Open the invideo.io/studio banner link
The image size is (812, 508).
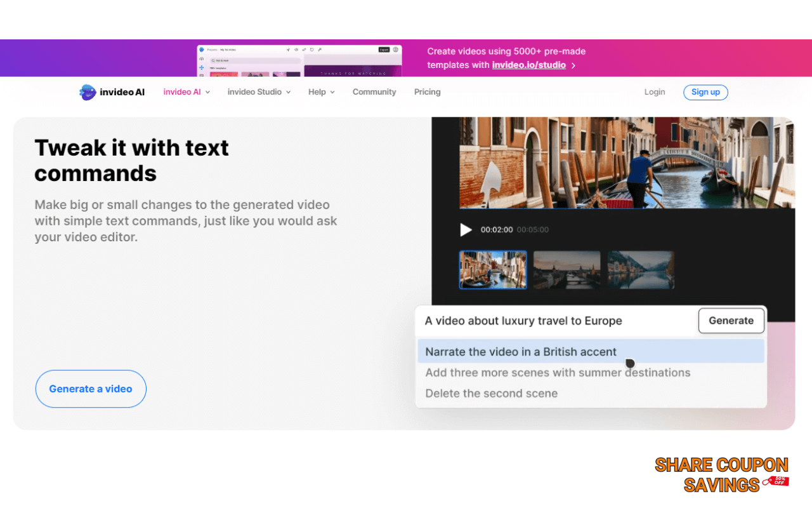[x=528, y=65]
